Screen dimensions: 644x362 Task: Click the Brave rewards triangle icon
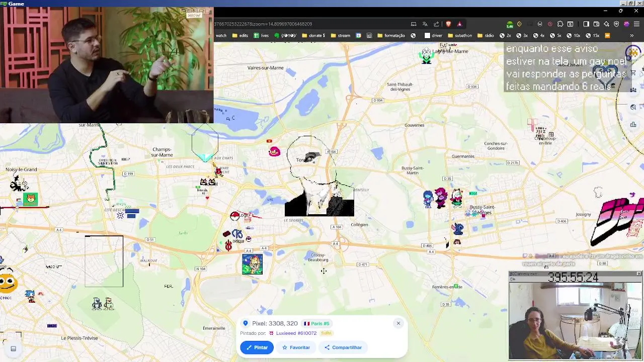459,24
